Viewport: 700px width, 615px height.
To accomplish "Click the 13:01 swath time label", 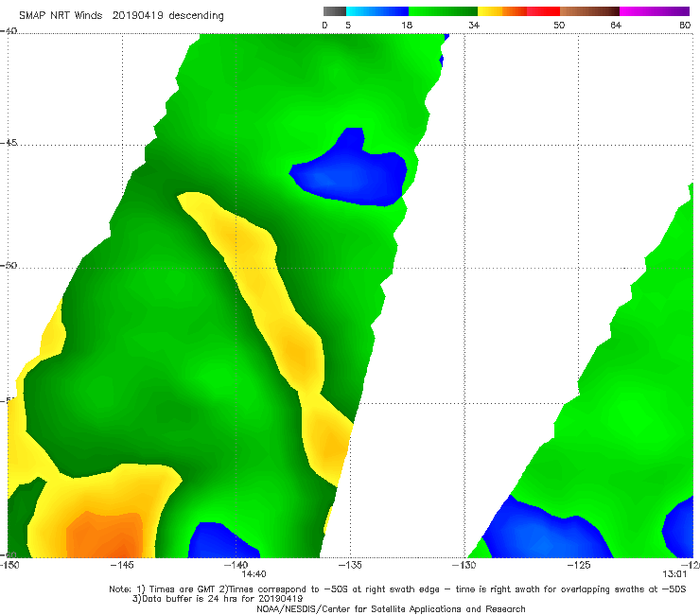I will click(x=674, y=574).
